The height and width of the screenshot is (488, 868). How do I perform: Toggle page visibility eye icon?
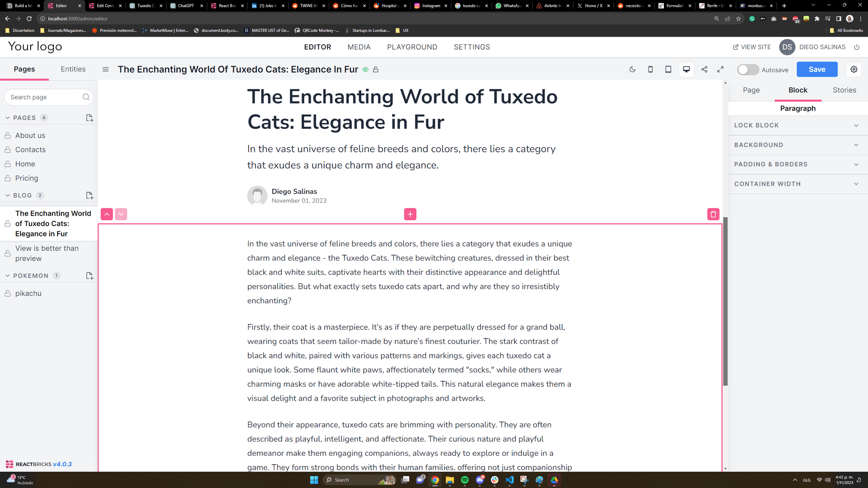tap(365, 70)
